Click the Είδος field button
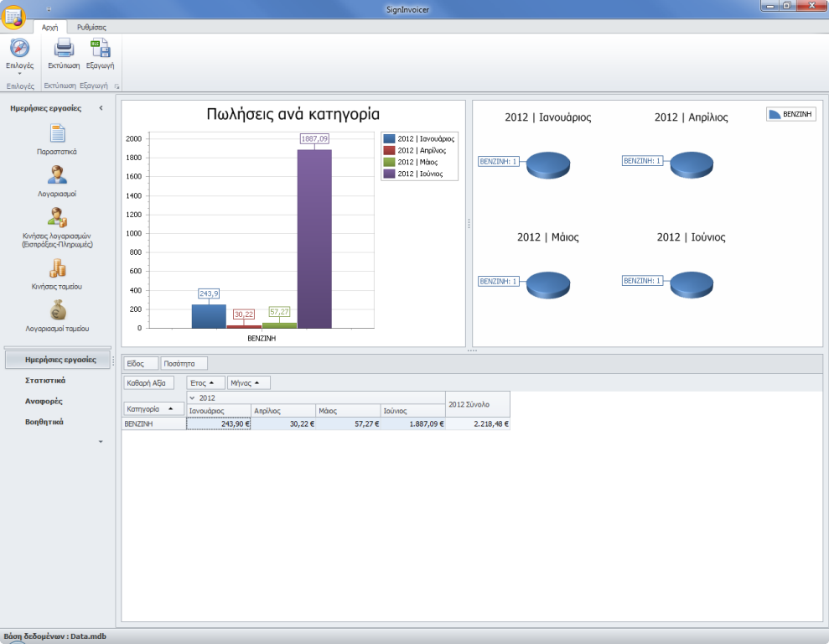This screenshot has height=644, width=829. (x=141, y=363)
